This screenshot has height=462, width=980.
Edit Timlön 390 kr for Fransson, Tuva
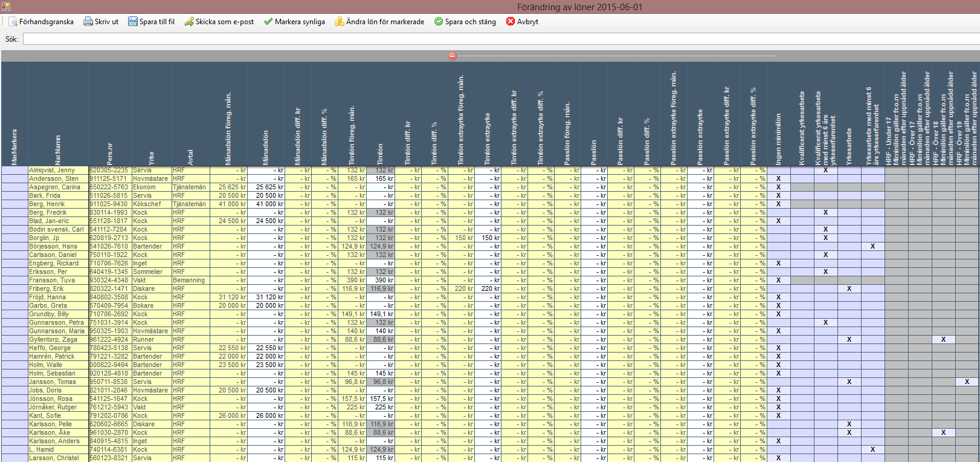coord(381,281)
